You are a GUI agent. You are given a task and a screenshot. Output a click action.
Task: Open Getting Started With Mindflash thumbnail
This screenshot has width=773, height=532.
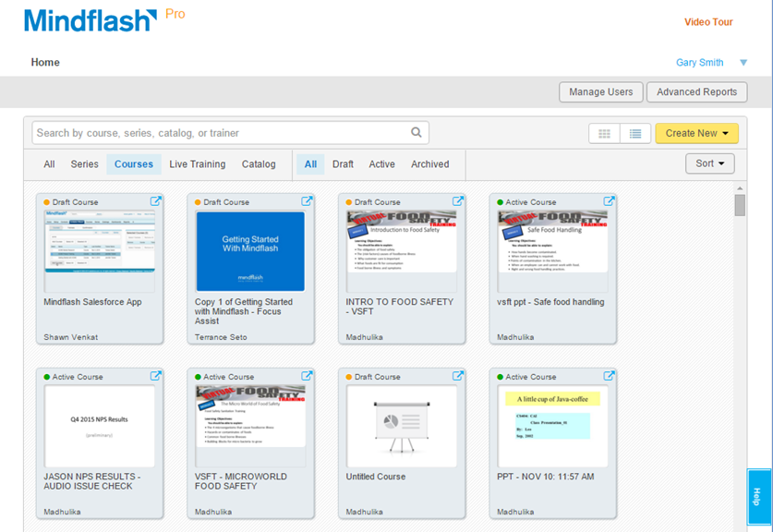pos(250,251)
